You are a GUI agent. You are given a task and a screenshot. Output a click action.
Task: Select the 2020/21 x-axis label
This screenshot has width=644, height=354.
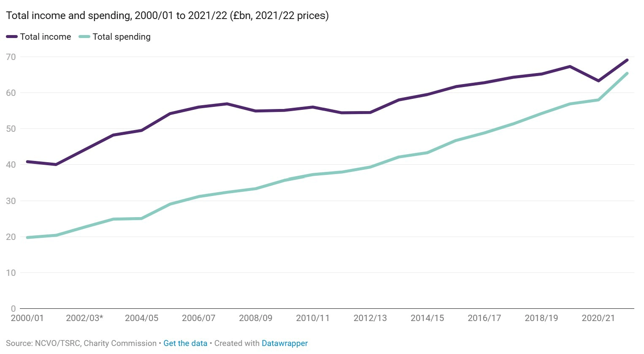click(598, 318)
